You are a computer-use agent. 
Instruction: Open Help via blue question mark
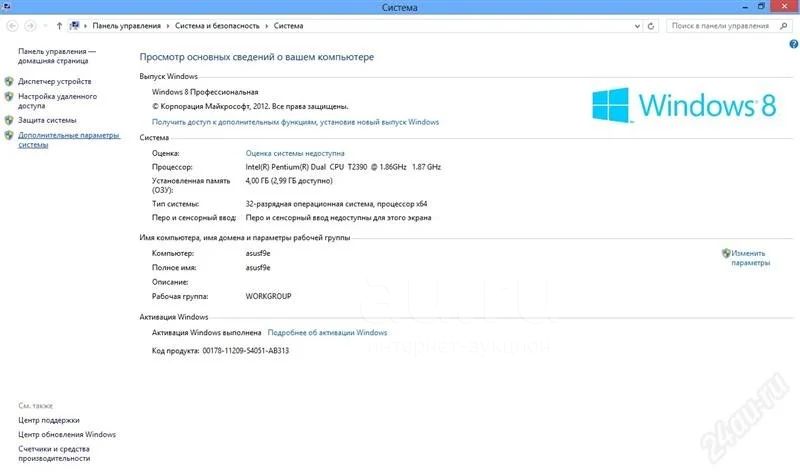793,44
